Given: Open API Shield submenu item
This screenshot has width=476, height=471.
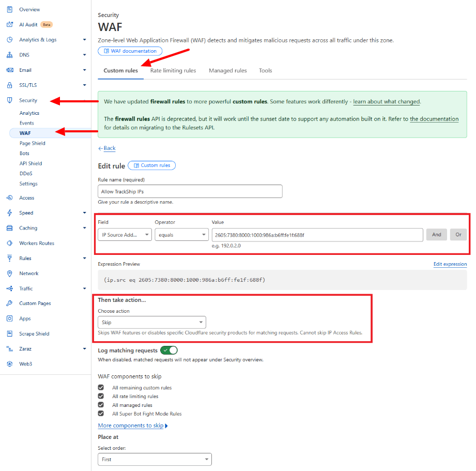Looking at the screenshot, I should click(x=30, y=163).
